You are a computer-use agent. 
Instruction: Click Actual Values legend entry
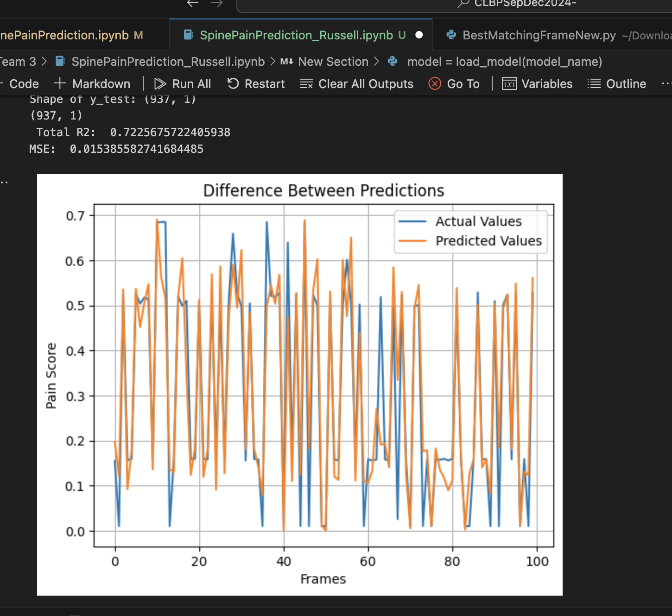(460, 221)
